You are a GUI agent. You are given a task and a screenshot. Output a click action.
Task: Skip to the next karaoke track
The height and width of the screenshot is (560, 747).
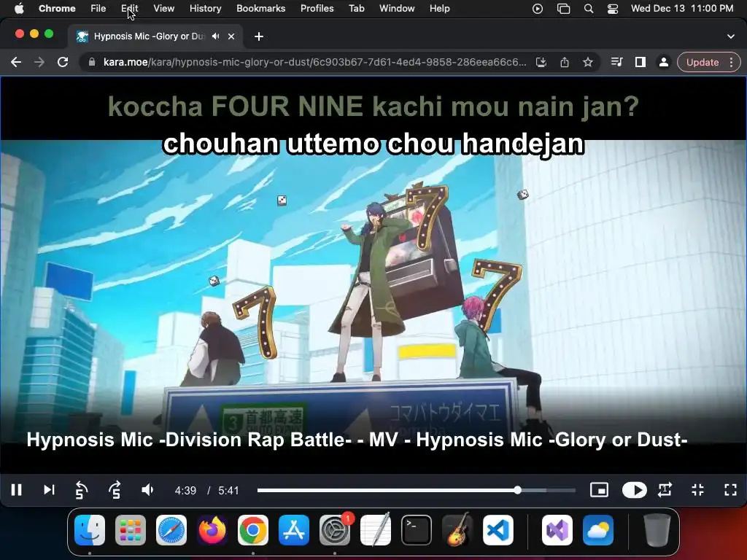tap(49, 490)
